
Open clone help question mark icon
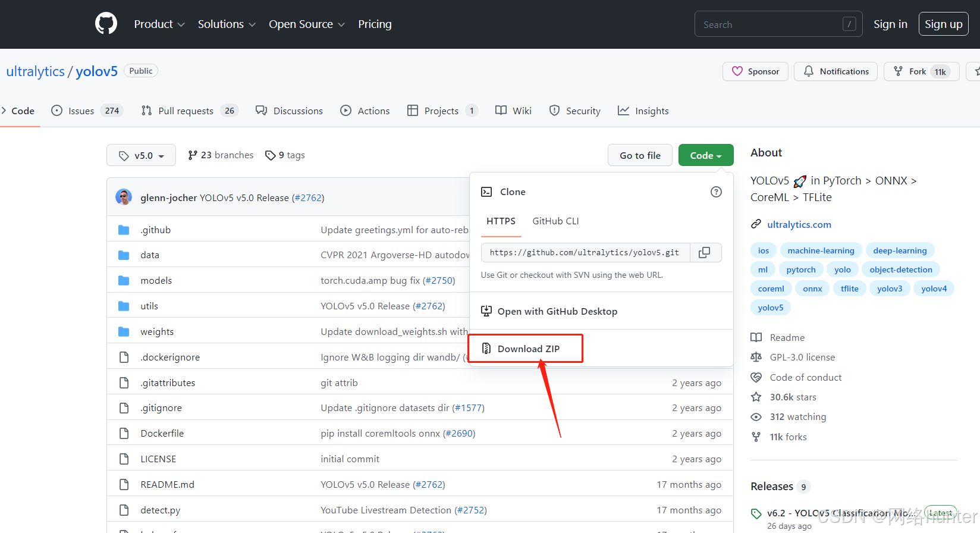[716, 192]
